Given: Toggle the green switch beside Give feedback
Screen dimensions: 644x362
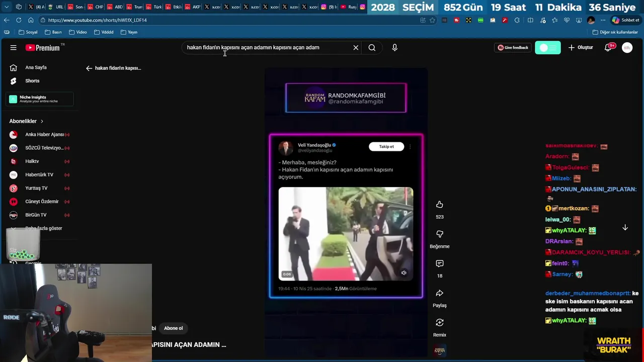Looking at the screenshot, I should 547,47.
